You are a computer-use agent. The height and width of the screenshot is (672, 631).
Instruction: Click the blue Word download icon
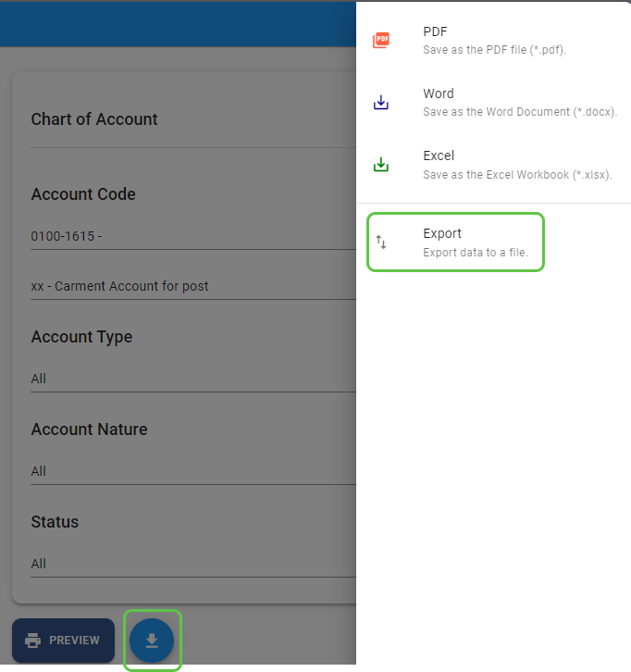click(x=381, y=103)
